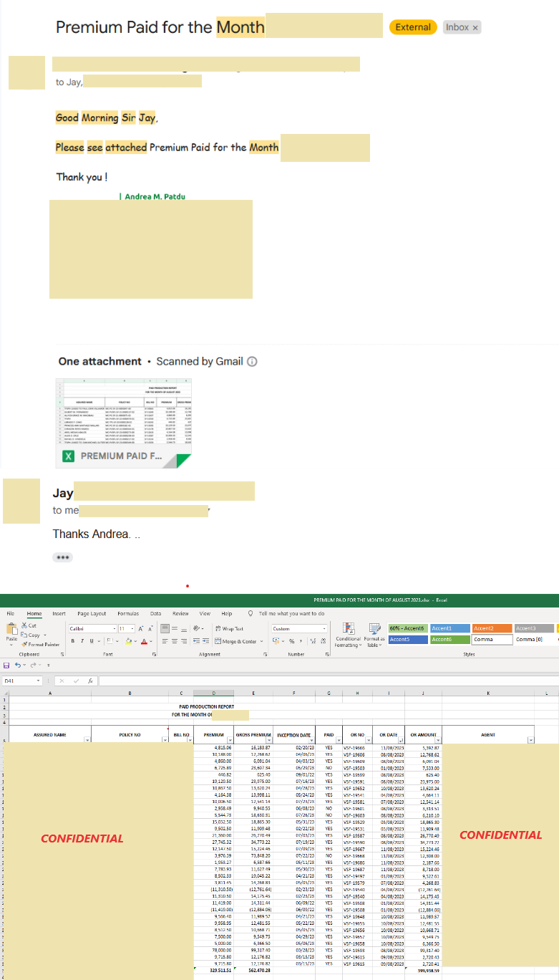The image size is (559, 980).
Task: Select column D header in the spreadsheet
Action: click(x=213, y=693)
